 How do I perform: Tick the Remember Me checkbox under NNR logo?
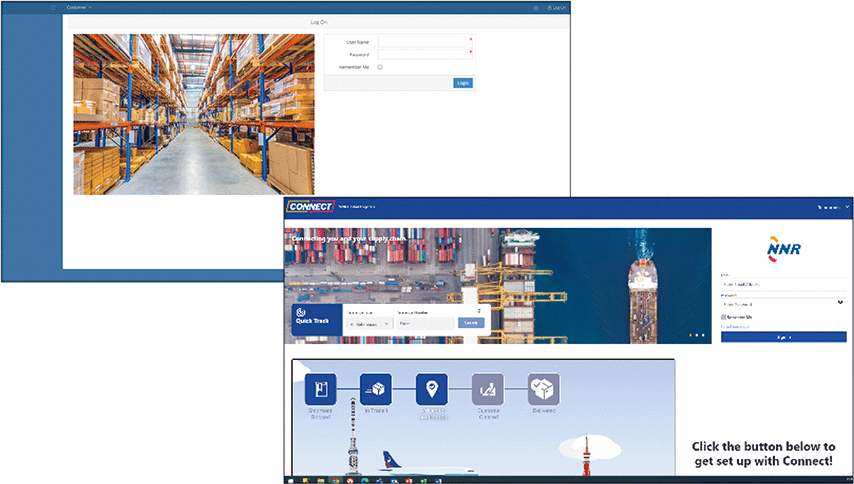coord(724,316)
